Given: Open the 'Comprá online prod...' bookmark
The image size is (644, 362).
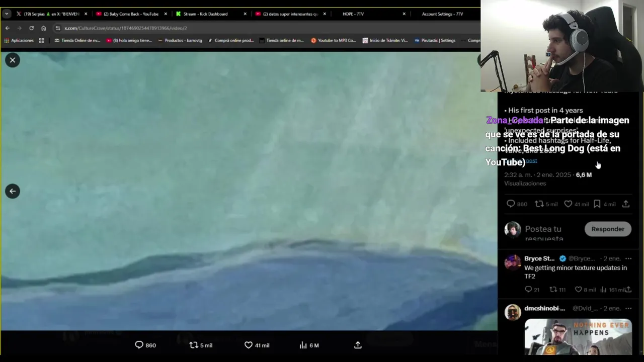Looking at the screenshot, I should (x=231, y=41).
